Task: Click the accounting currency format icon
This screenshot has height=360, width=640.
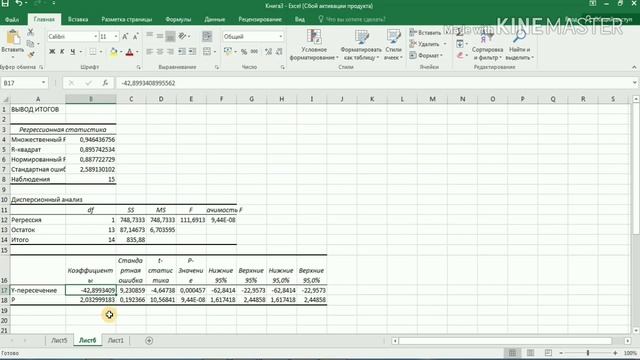Action: click(x=228, y=52)
